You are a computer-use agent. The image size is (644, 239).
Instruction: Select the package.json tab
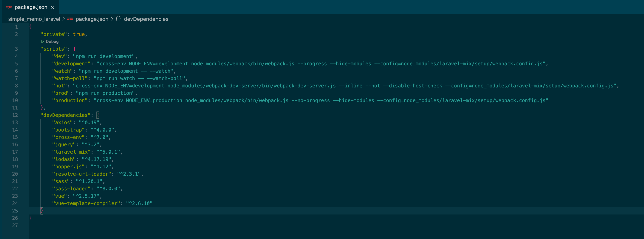coord(31,7)
